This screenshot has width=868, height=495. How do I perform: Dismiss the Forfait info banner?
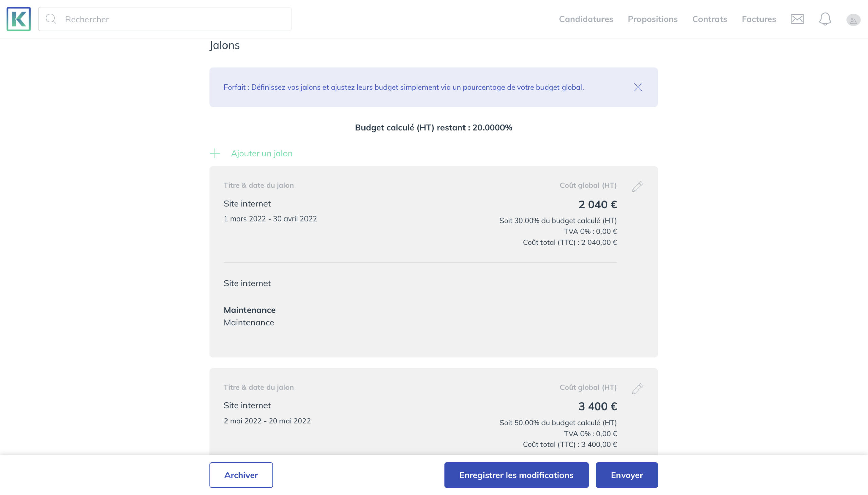[x=638, y=88]
